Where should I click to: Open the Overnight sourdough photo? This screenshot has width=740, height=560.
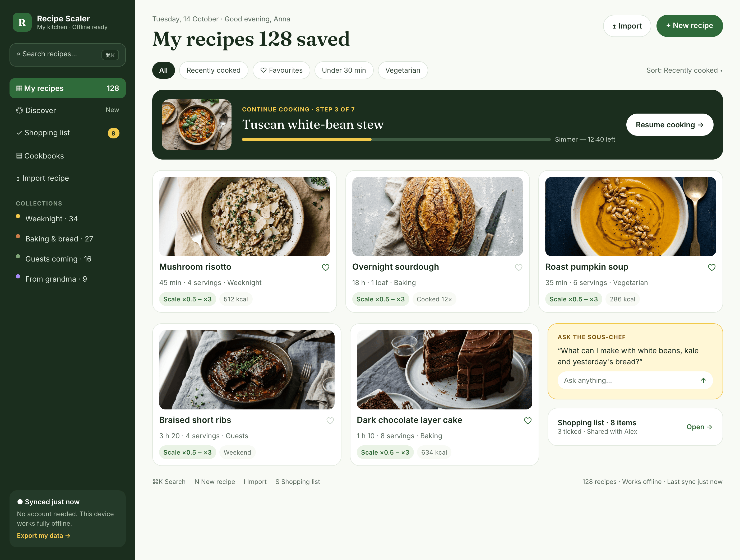pos(437,217)
